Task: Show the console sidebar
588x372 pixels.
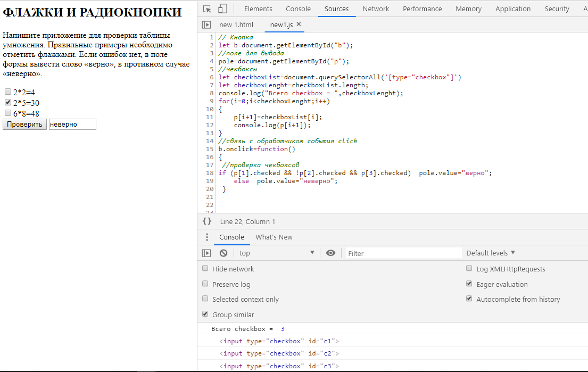Action: (x=206, y=253)
